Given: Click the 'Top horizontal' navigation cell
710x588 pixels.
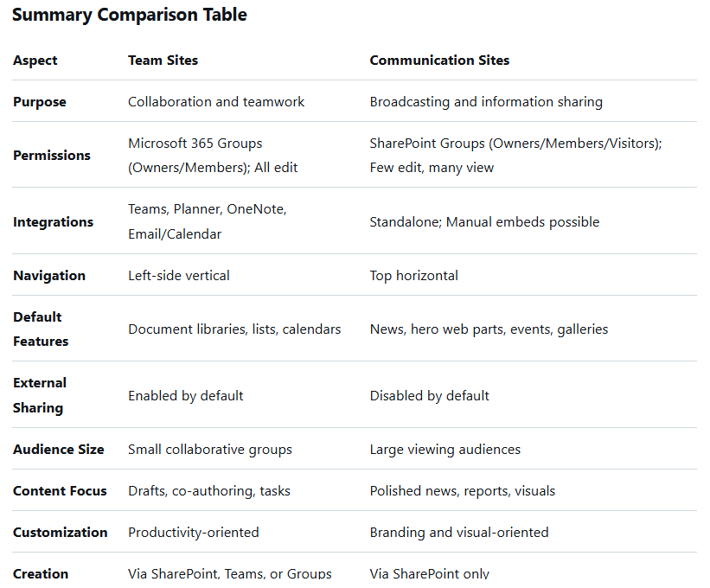Looking at the screenshot, I should click(x=414, y=276).
